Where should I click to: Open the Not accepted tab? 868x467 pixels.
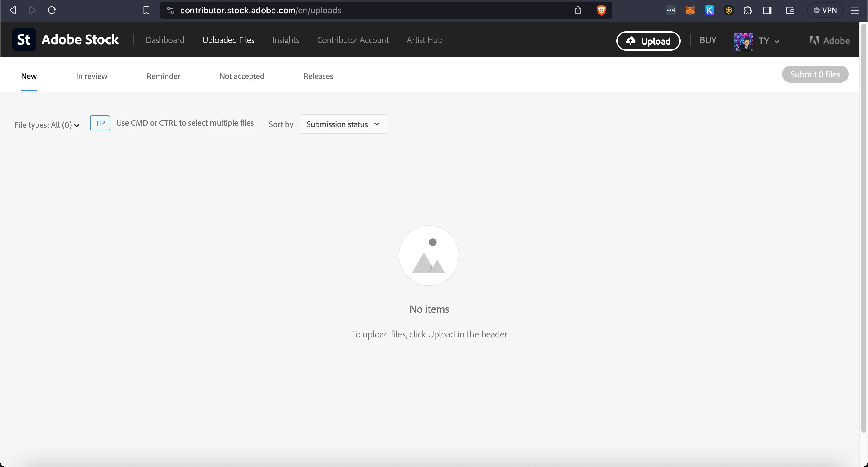click(x=242, y=76)
